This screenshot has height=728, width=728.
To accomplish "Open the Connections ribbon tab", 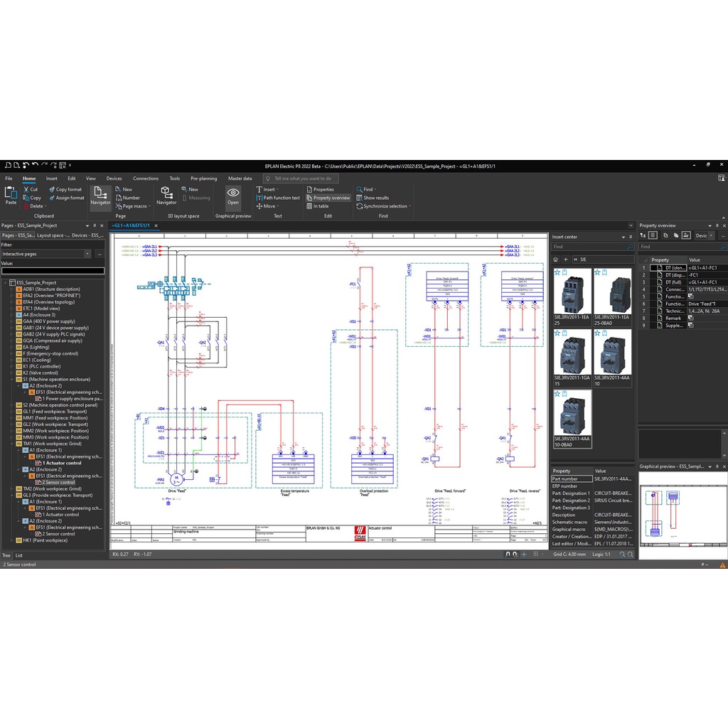I will (x=146, y=178).
